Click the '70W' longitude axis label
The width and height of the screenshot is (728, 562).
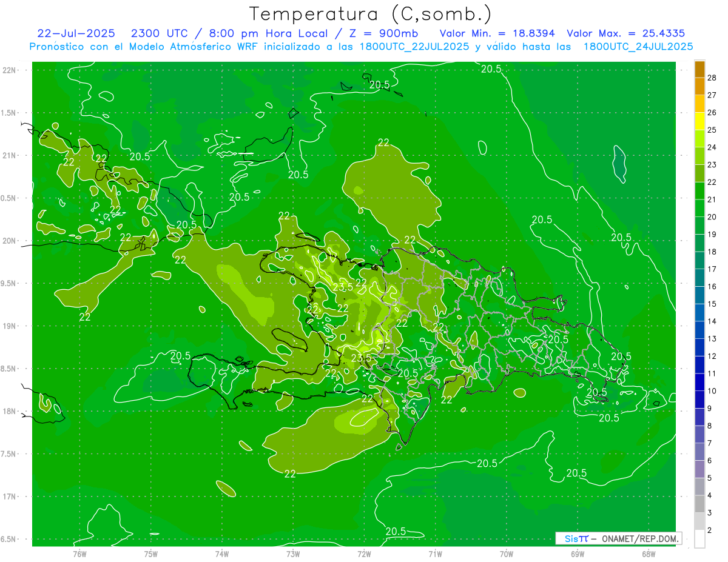coord(507,554)
